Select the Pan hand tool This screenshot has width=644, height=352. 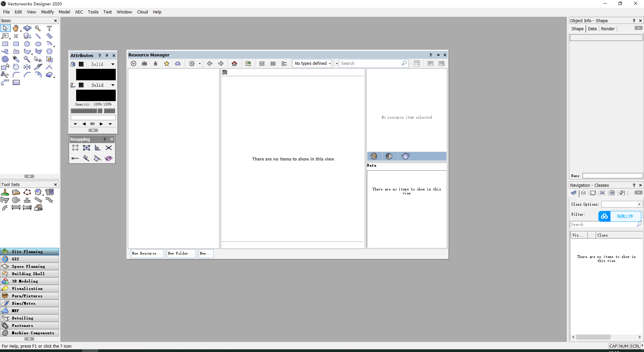(x=16, y=29)
